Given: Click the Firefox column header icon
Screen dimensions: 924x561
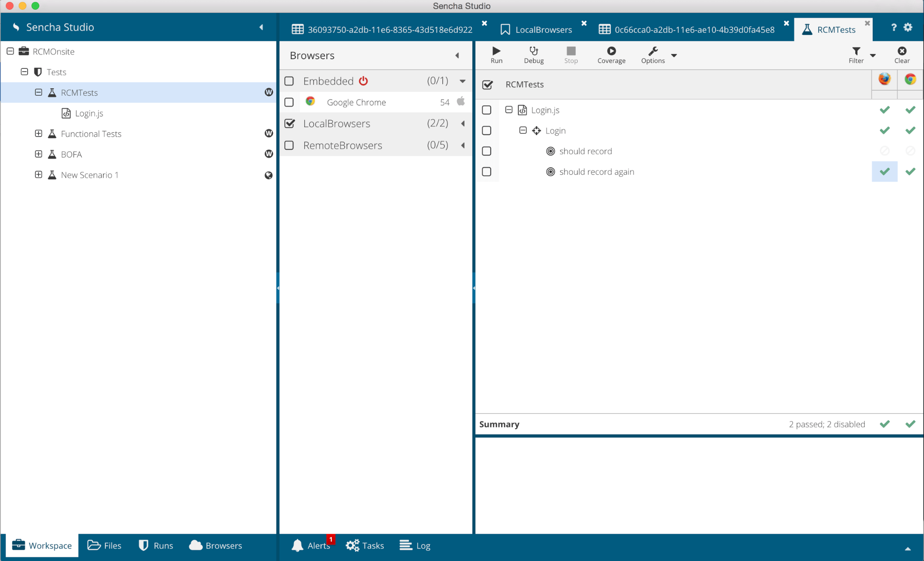Looking at the screenshot, I should pos(884,79).
